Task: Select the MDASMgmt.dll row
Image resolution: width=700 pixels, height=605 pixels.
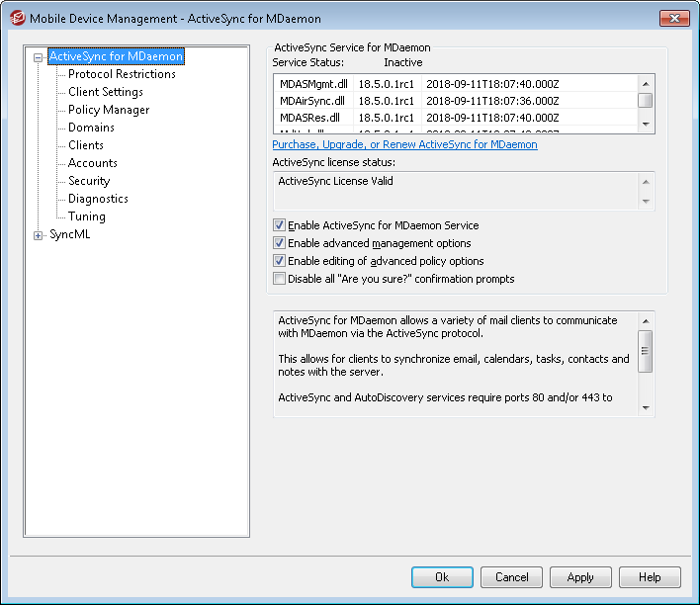Action: point(456,84)
